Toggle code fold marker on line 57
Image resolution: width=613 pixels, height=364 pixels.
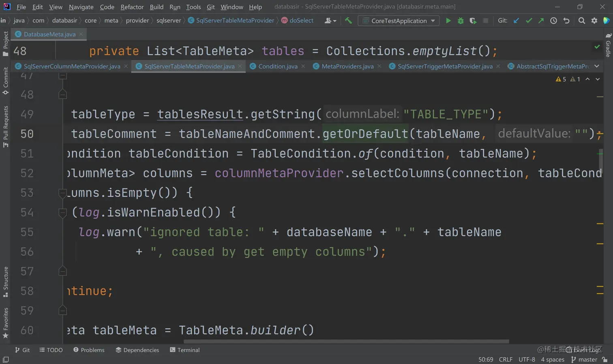tap(62, 271)
